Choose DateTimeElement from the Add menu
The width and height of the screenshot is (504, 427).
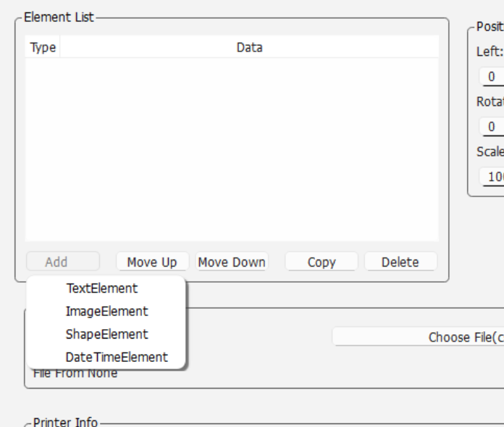106,357
